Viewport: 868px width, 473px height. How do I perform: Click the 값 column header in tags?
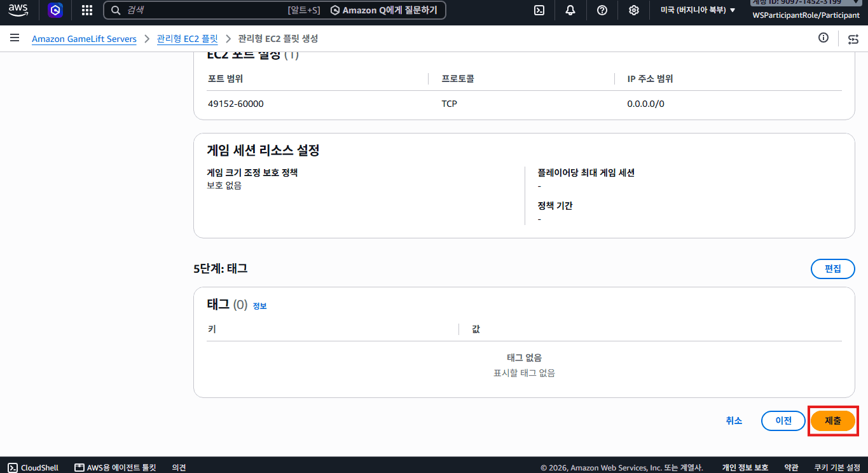pyautogui.click(x=476, y=329)
